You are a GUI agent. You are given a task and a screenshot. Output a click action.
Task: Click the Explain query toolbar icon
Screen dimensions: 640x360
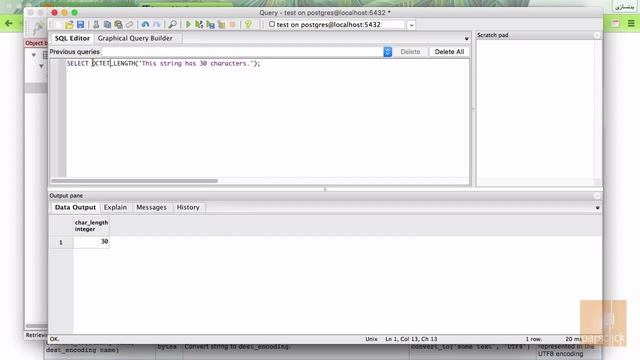(221, 24)
